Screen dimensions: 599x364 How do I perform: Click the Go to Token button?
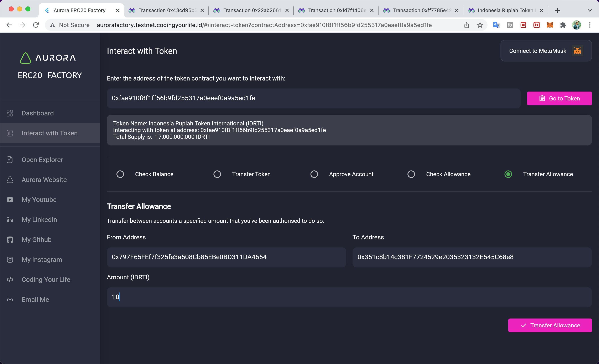559,98
